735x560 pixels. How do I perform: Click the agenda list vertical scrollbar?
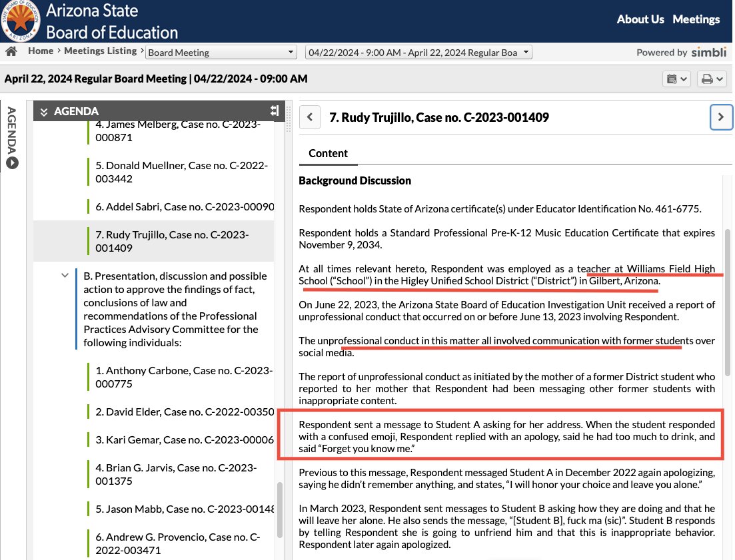coord(280,510)
